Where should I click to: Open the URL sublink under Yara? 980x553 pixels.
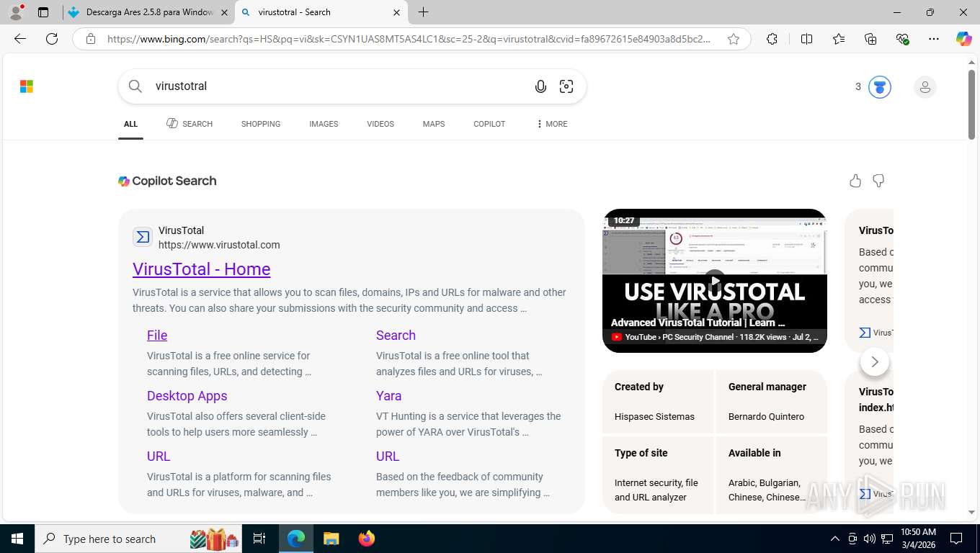(x=388, y=456)
